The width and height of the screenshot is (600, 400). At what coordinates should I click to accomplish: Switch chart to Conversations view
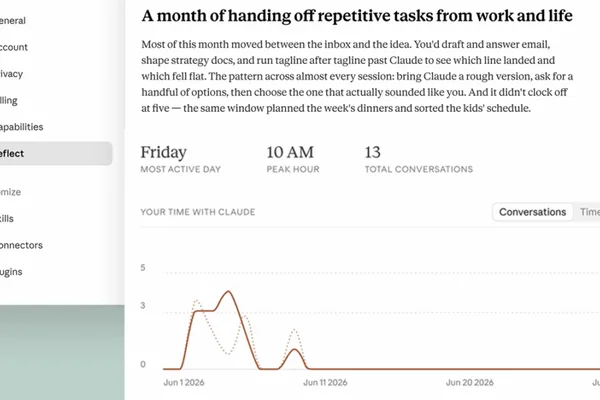(532, 212)
